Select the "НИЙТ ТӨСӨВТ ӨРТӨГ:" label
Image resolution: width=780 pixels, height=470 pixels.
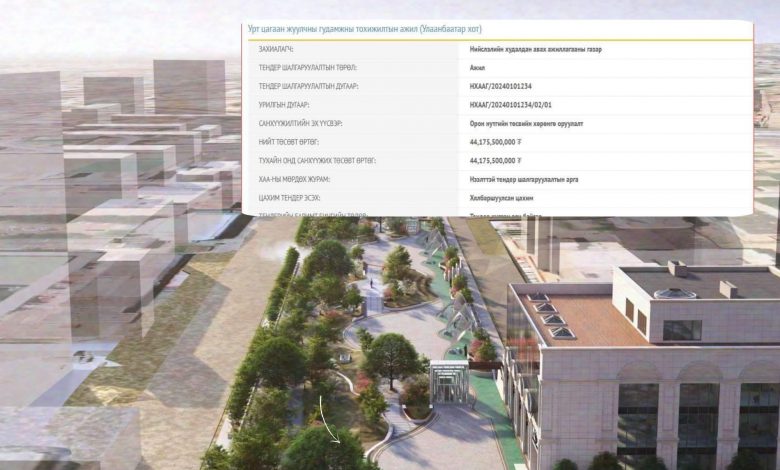tap(289, 142)
